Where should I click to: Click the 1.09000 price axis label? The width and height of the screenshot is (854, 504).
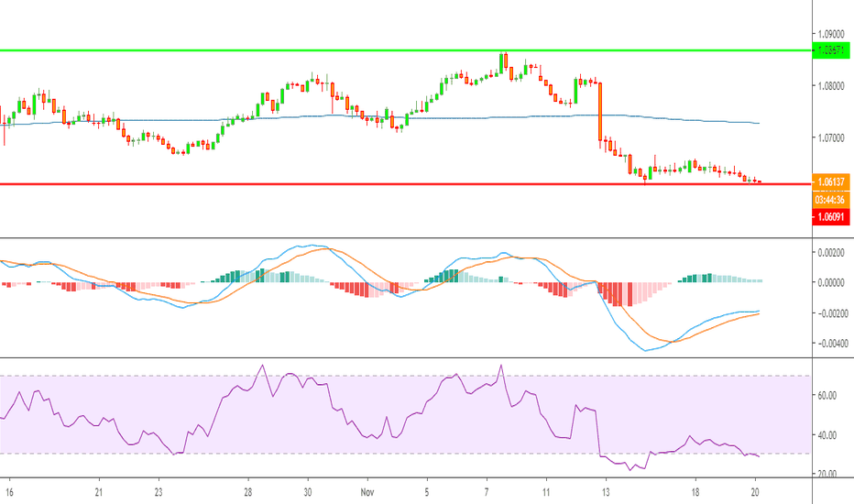[833, 34]
